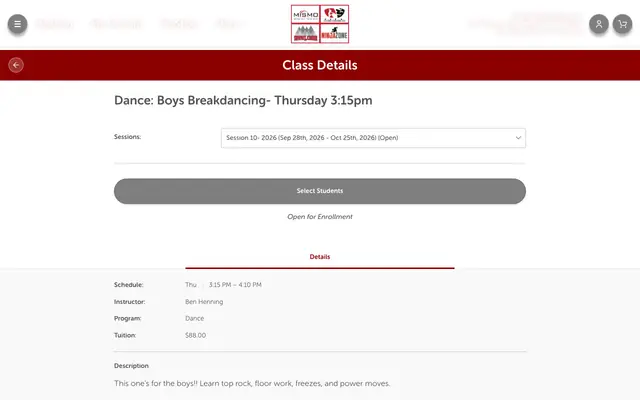Open the hamburger menu icon

(x=17, y=24)
